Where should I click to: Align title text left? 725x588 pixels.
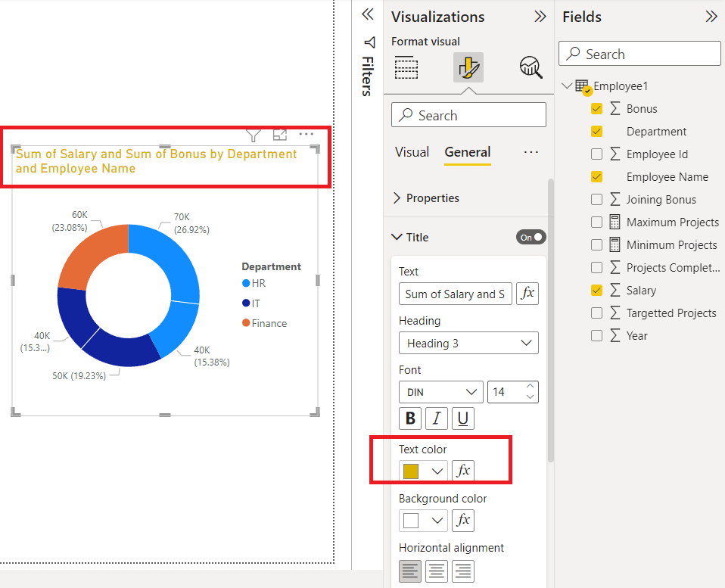(410, 571)
